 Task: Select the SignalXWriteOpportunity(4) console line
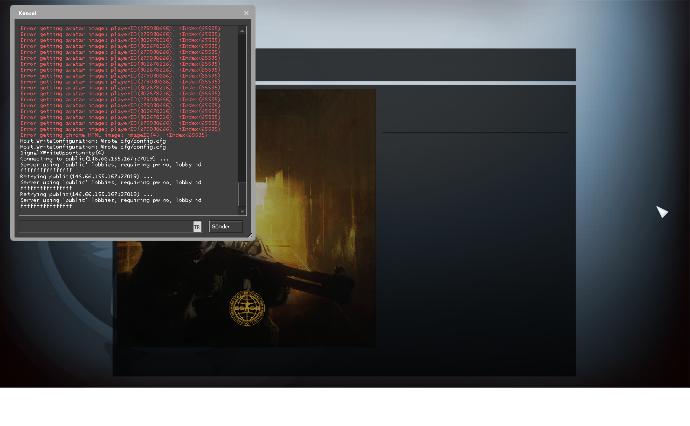tap(62, 153)
